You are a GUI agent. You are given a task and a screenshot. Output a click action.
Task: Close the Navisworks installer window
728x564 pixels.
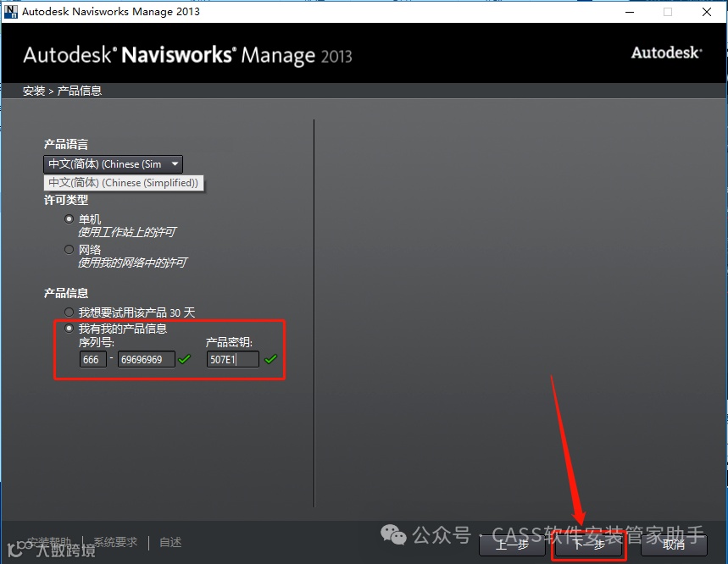(x=707, y=12)
